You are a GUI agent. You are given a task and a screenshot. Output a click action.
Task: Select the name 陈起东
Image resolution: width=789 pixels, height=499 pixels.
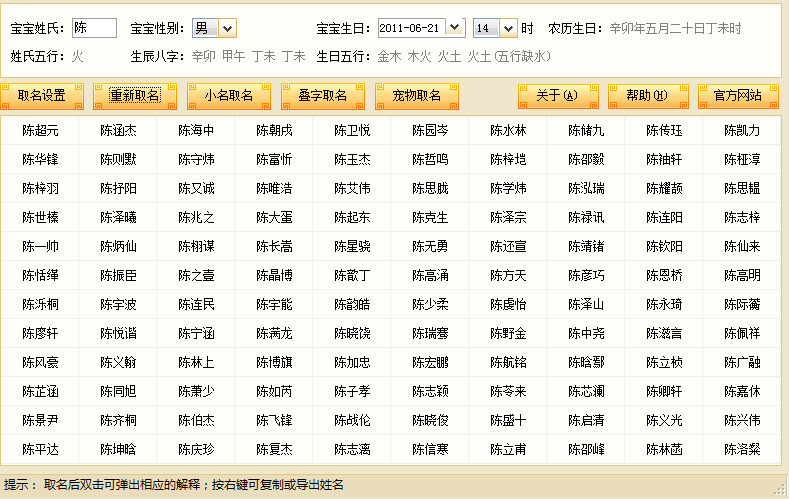tap(352, 217)
